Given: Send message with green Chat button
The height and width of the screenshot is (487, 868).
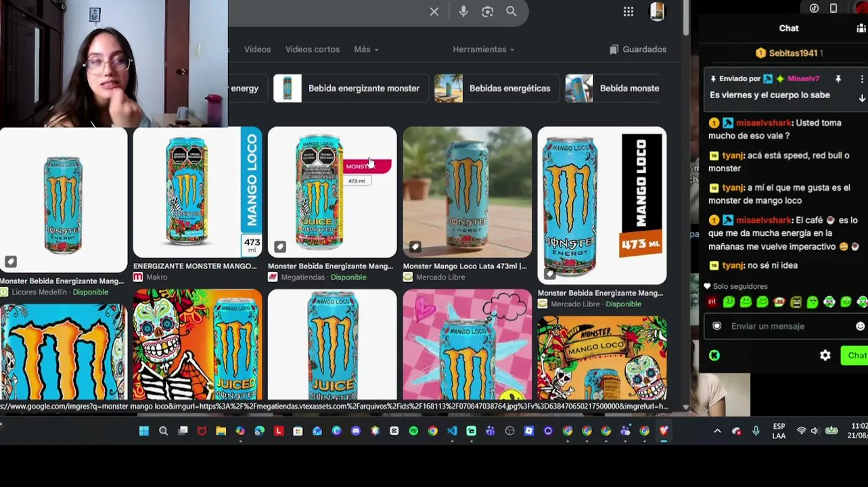Looking at the screenshot, I should point(855,355).
